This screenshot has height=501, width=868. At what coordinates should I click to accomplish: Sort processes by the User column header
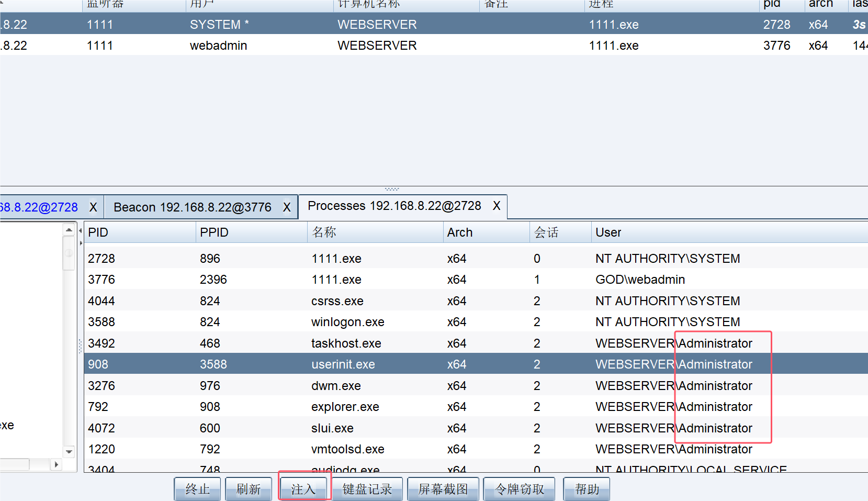coord(727,232)
